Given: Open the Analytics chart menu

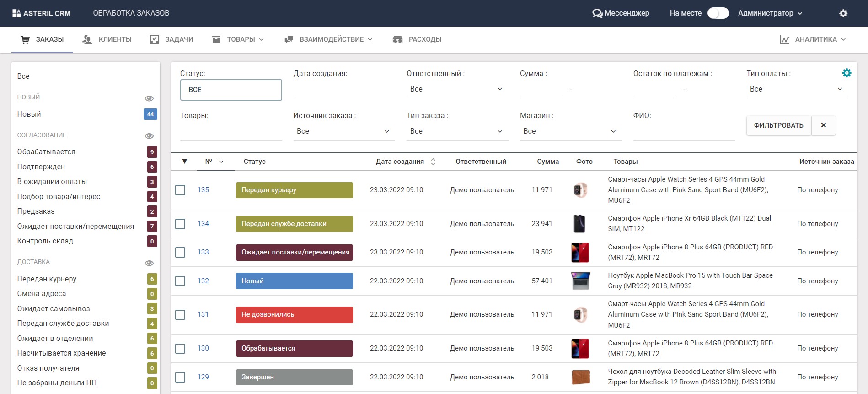Looking at the screenshot, I should coord(813,39).
